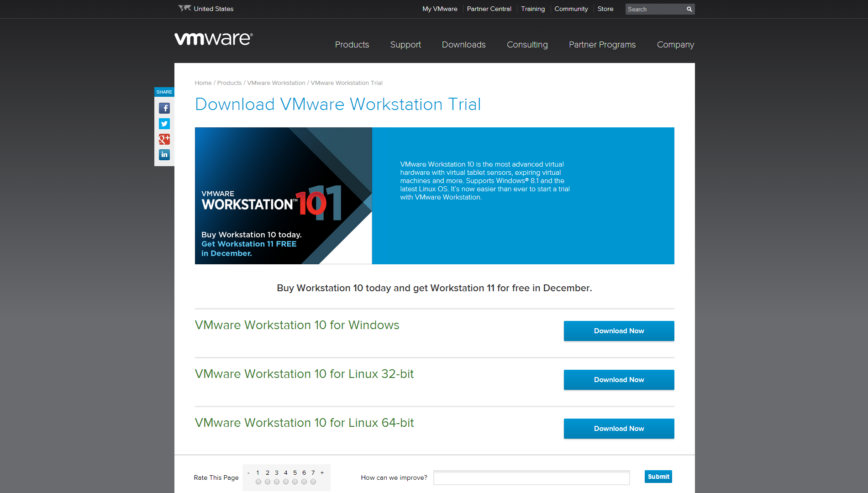Select rating 3 radio button
This screenshot has width=868, height=493.
[277, 482]
